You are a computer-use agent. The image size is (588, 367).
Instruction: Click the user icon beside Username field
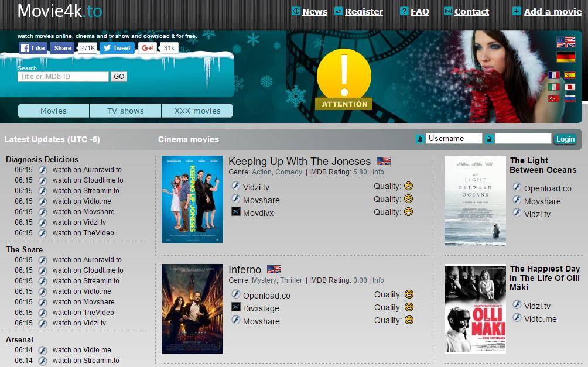420,139
